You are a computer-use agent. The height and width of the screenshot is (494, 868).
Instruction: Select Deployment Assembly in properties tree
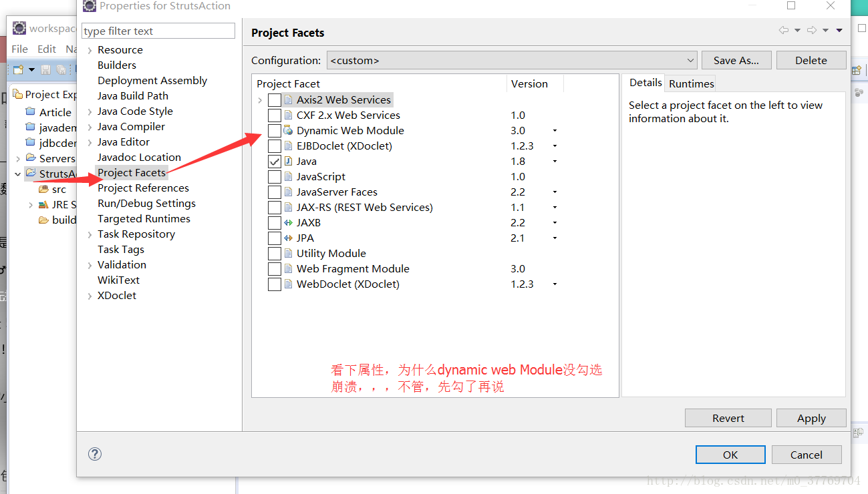pyautogui.click(x=152, y=81)
